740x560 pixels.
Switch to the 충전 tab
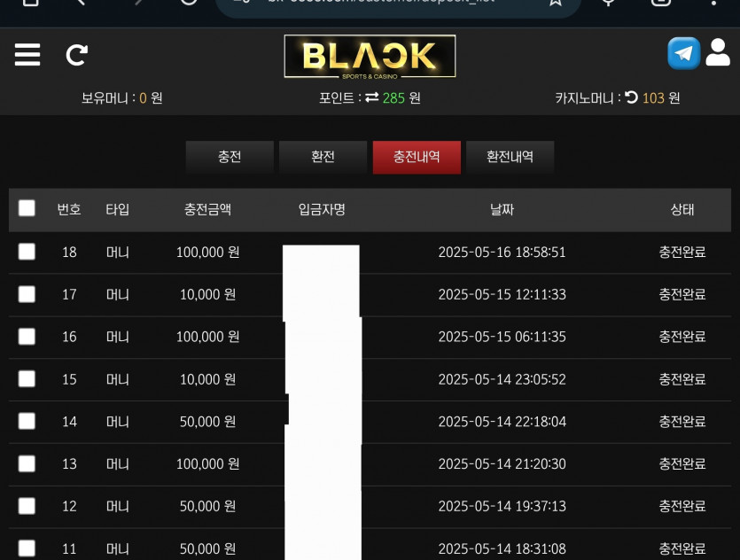[x=230, y=157]
